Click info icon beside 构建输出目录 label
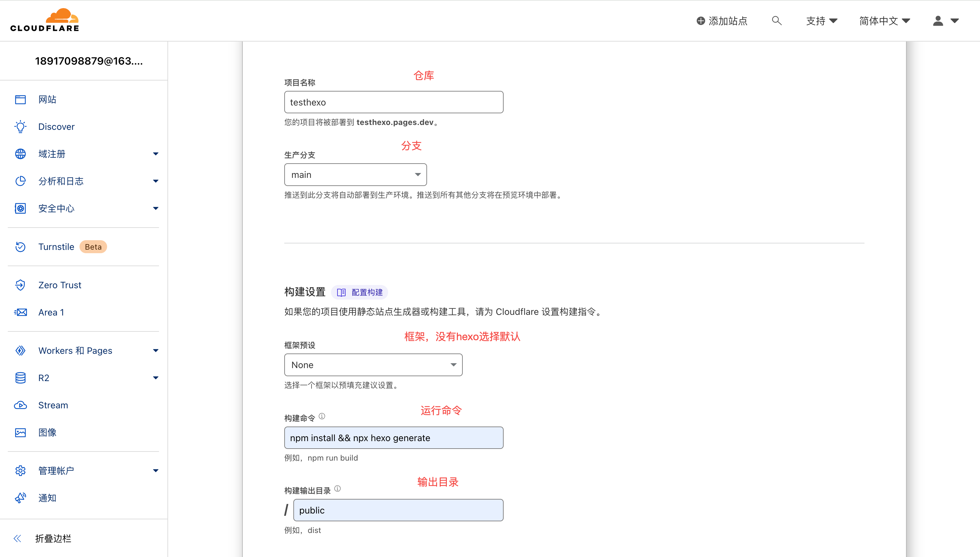The image size is (980, 557). click(337, 489)
